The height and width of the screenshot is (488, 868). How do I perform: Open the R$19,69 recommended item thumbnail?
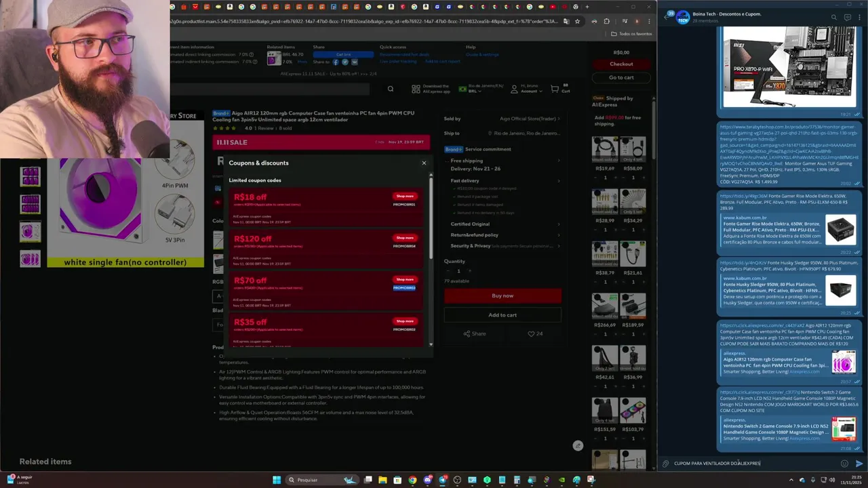pos(605,149)
